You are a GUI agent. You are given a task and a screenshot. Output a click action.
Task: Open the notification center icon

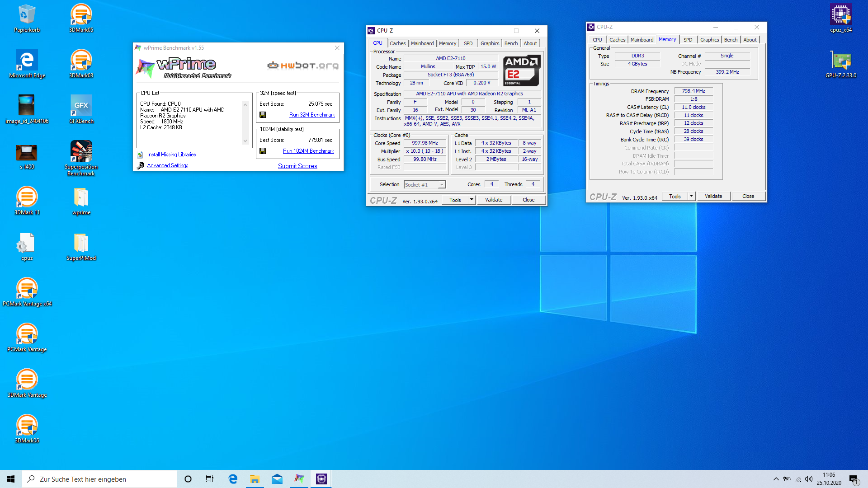(854, 479)
